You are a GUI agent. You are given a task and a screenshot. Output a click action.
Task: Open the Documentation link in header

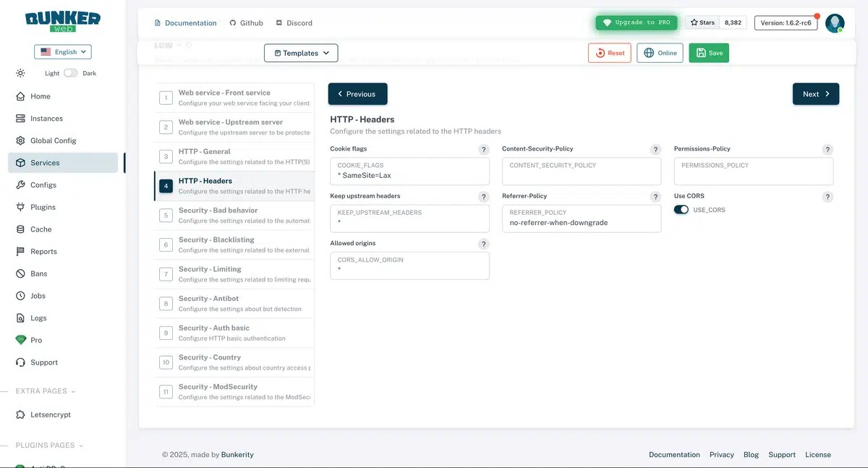coord(186,23)
